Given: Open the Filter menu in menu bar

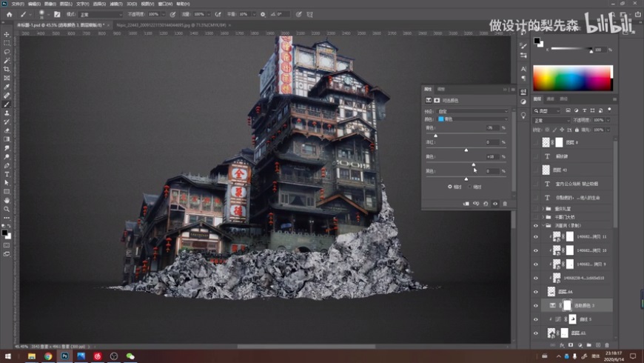Looking at the screenshot, I should coord(115,4).
